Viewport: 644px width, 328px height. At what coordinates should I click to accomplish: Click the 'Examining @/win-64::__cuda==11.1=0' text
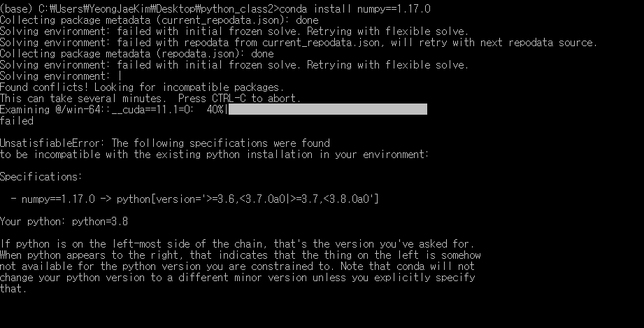coord(97,110)
